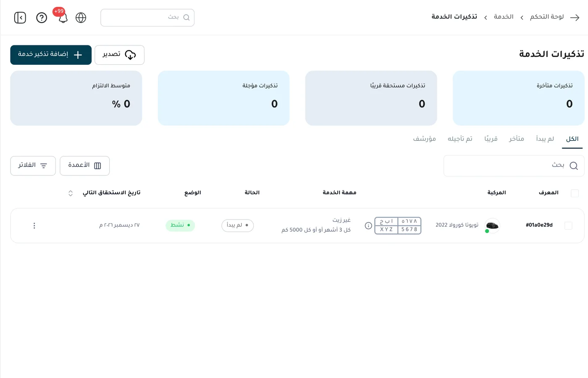Click the تذكيرات متأخرة stat card

518,98
